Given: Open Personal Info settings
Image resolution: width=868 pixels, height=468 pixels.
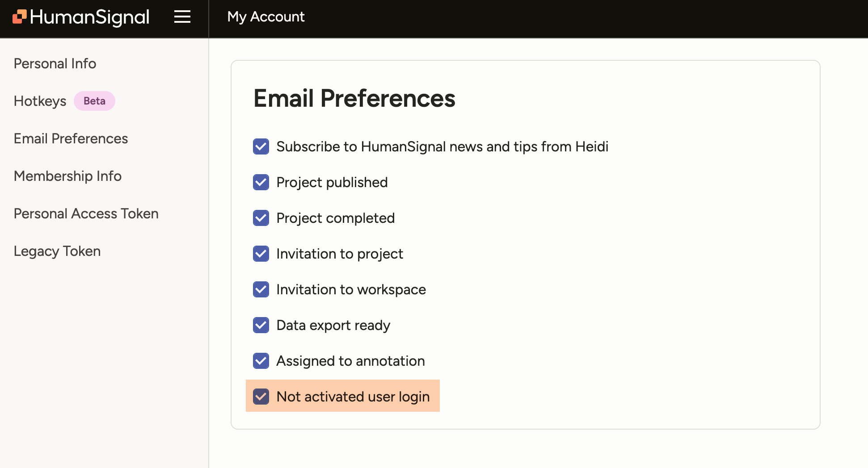Looking at the screenshot, I should point(55,63).
